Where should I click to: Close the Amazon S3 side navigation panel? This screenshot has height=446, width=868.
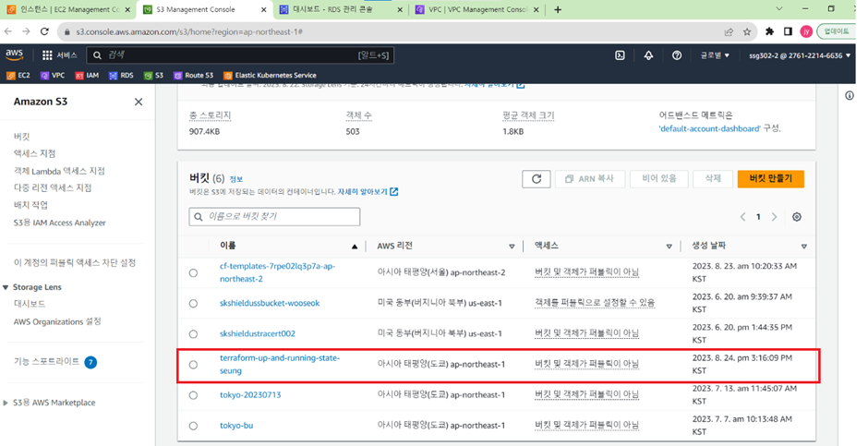pos(139,102)
